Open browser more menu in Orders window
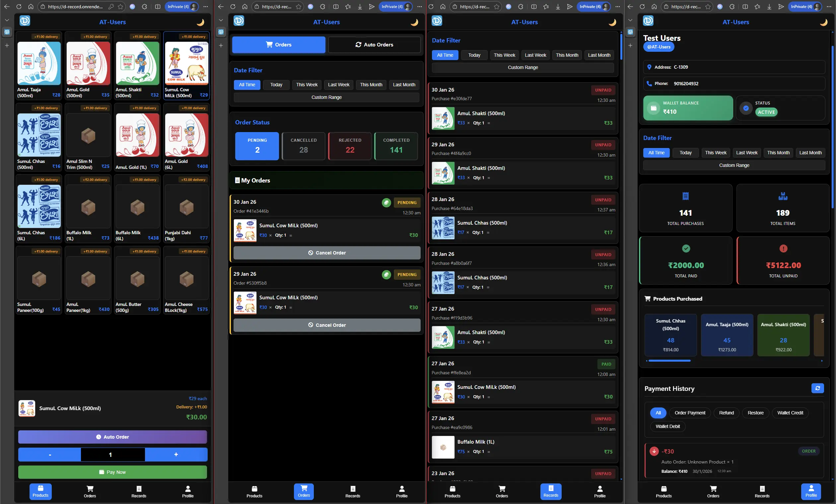This screenshot has width=836, height=504. coord(419,7)
